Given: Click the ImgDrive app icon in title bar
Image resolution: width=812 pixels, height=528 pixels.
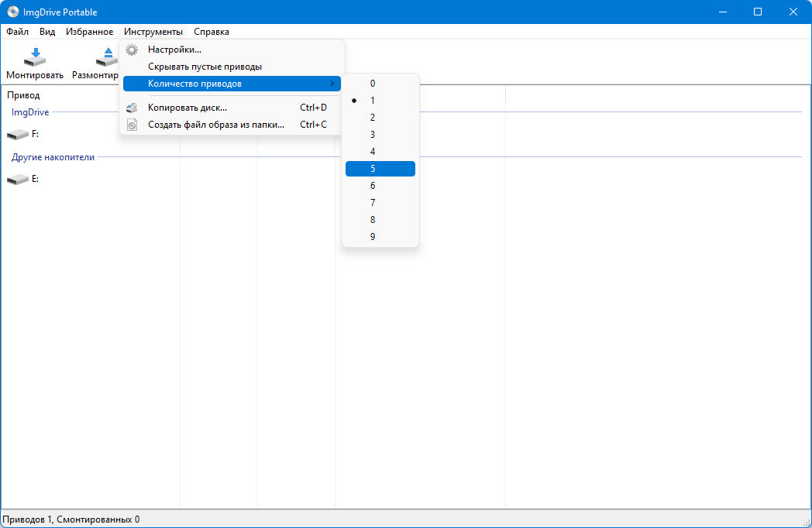Looking at the screenshot, I should point(13,12).
